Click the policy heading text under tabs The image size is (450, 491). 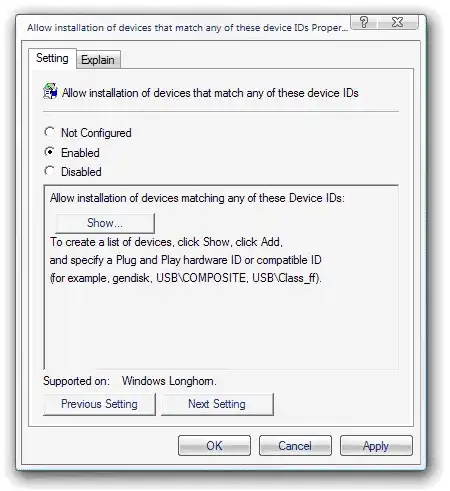click(210, 93)
